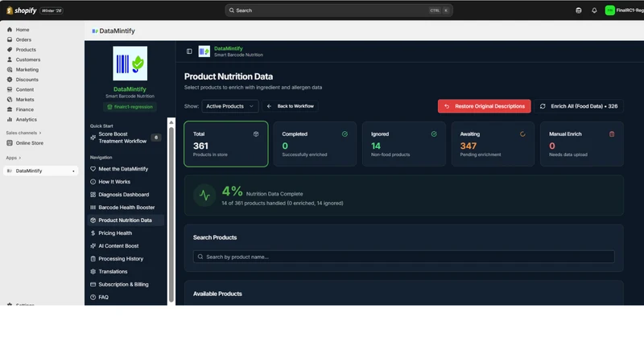Screen dimensions: 644x362
Task: Click the Finance icon
Action: coord(10,109)
